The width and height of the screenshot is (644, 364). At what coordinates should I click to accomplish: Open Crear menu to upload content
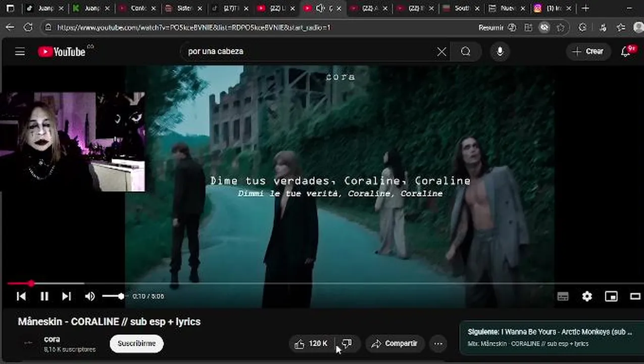click(588, 52)
